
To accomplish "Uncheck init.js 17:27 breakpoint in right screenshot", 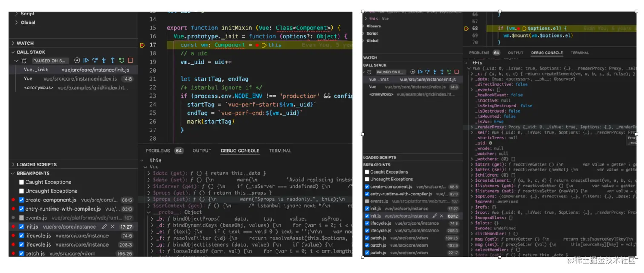I will coord(367,209).
